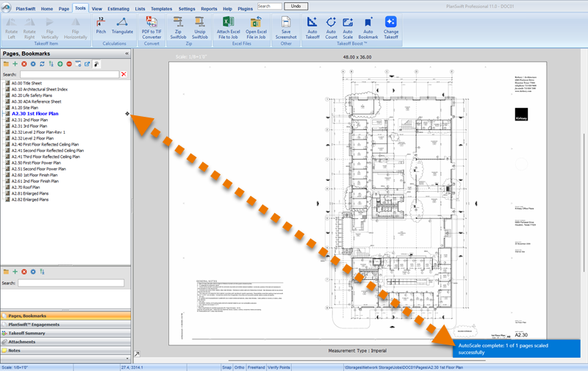Run Auto Takeoff
The width and height of the screenshot is (588, 371).
(x=312, y=29)
